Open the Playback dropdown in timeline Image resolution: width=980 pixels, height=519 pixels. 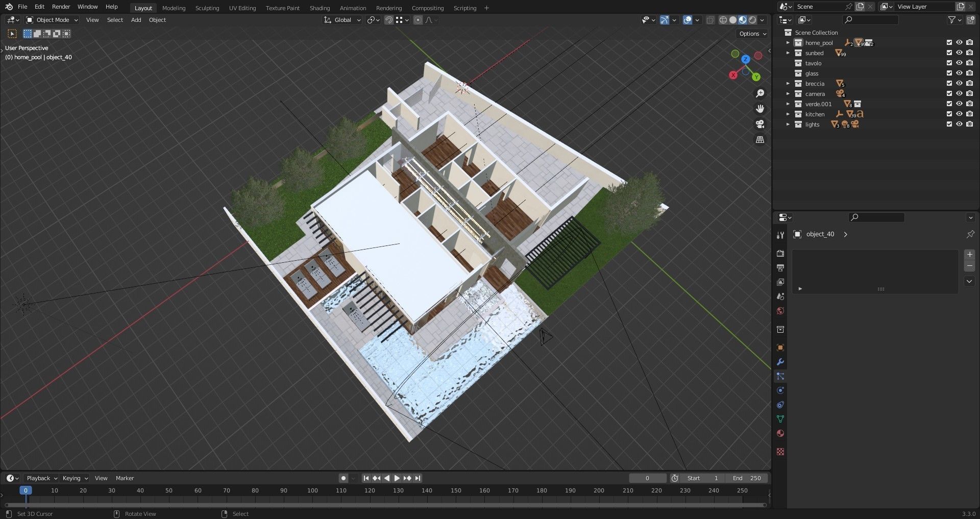(42, 478)
